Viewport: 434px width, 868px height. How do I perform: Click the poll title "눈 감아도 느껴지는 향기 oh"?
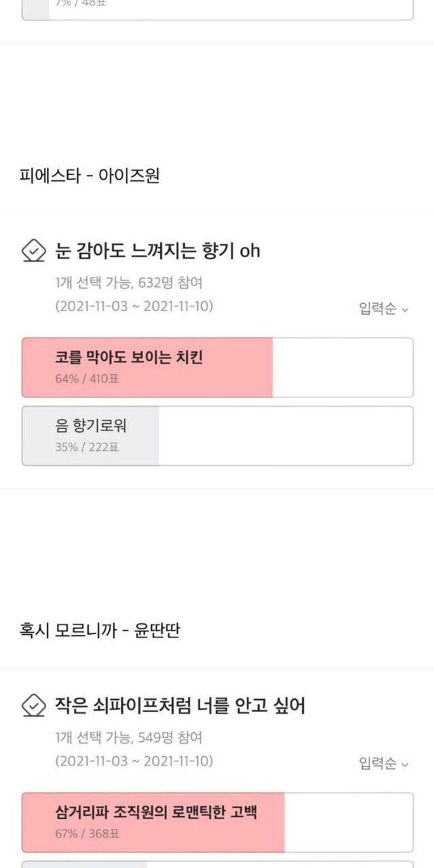click(x=157, y=252)
